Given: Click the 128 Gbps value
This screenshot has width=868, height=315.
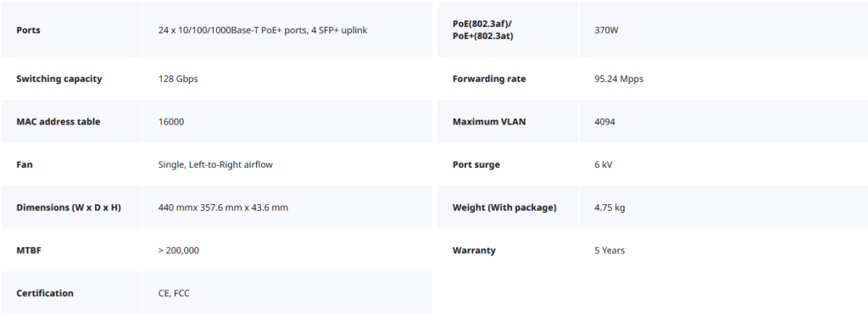Looking at the screenshot, I should coord(178,79).
